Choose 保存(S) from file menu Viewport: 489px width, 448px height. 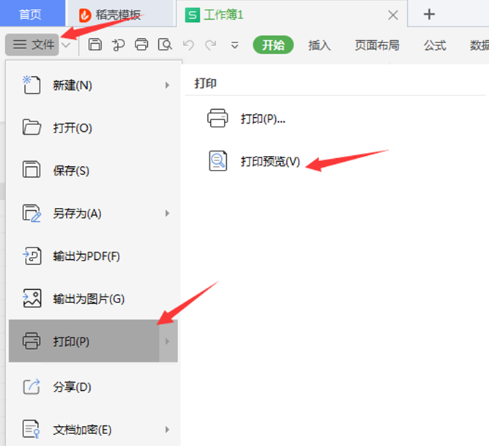coord(93,171)
